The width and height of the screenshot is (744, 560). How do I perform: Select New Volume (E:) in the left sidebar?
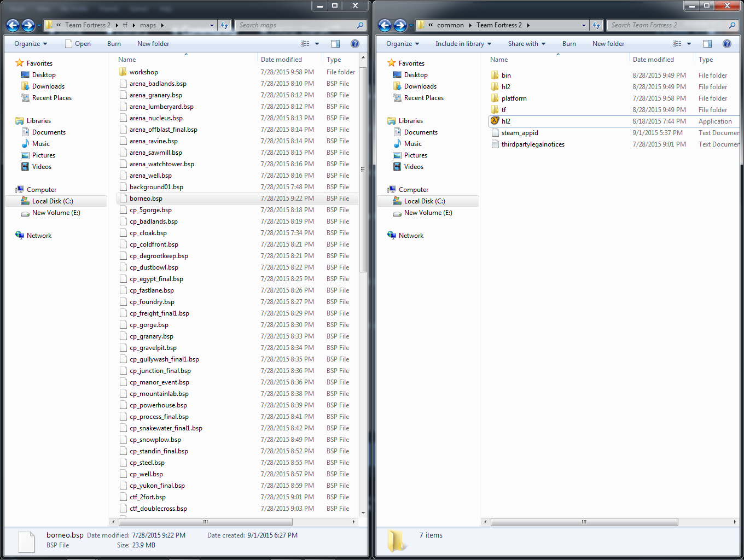point(56,213)
